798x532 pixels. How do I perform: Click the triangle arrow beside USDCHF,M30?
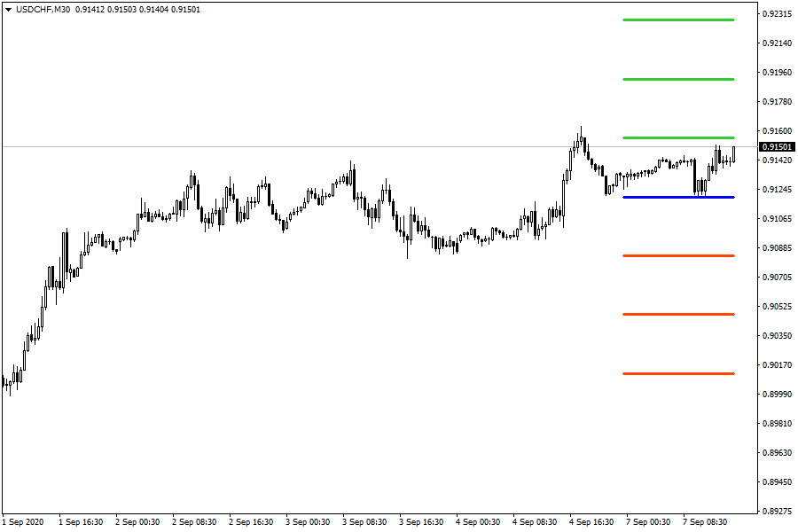(8, 9)
